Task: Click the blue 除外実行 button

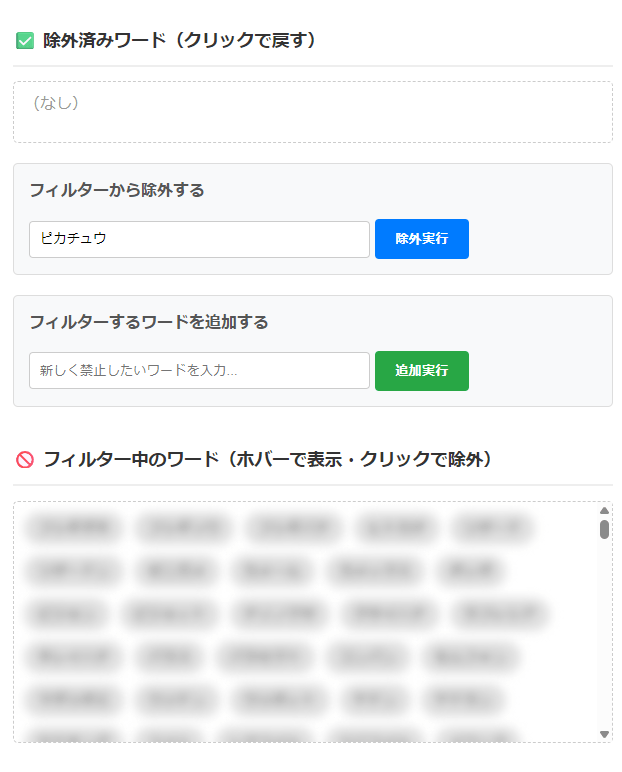Action: [421, 239]
